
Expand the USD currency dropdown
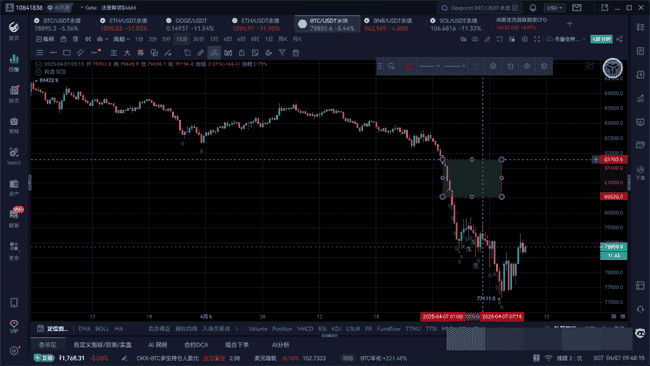[554, 8]
